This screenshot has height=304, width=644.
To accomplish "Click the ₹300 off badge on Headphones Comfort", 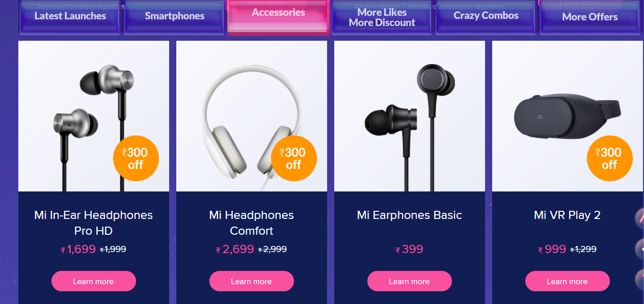I will (293, 159).
